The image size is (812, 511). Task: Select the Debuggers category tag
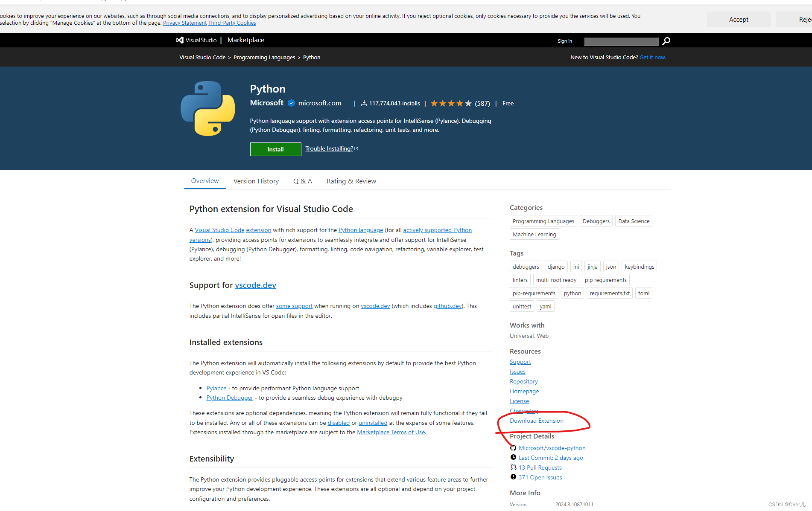pos(596,221)
